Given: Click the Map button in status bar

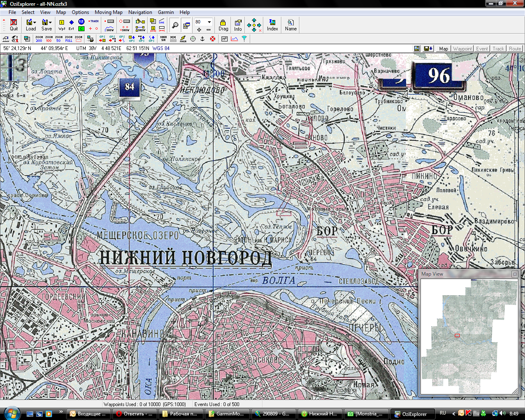Looking at the screenshot, I should point(443,48).
